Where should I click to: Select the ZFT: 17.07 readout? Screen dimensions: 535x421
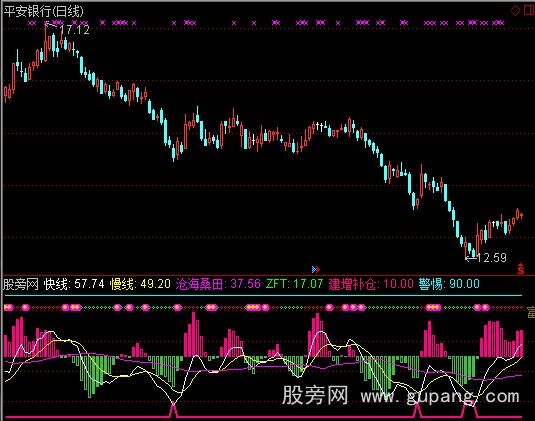(294, 284)
